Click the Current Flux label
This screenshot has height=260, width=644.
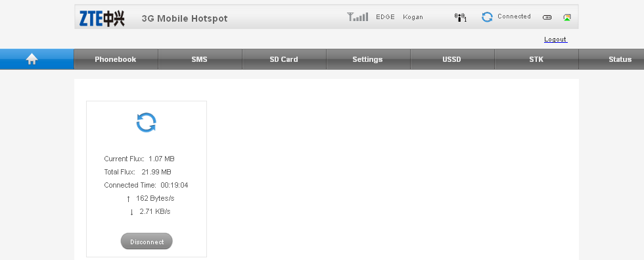124,159
